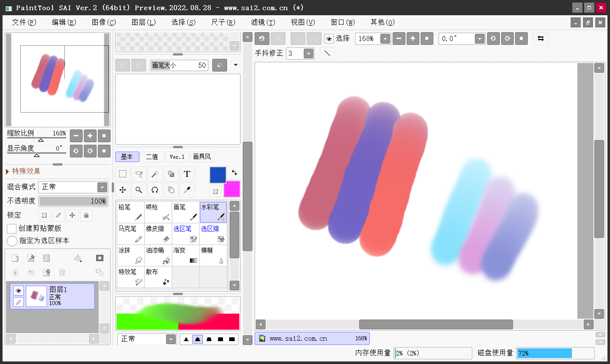This screenshot has width=610, height=364.
Task: Open the zoom 168% dropdown
Action: pos(385,39)
